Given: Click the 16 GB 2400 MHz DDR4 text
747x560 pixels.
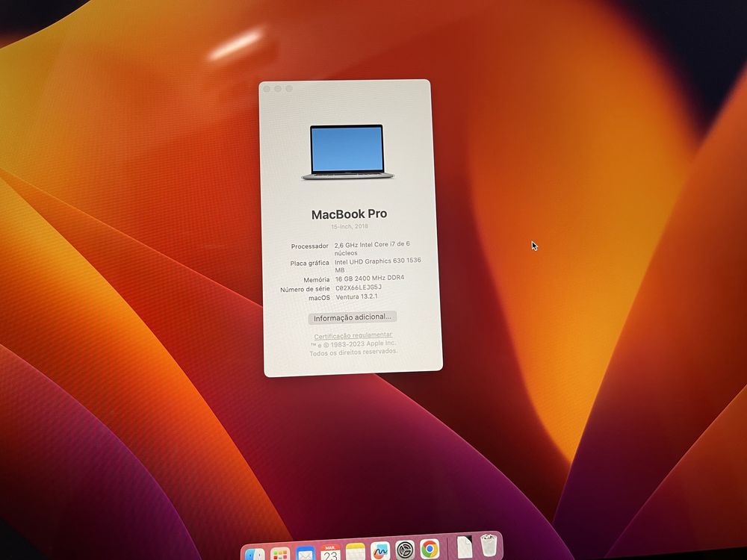Looking at the screenshot, I should 370,278.
